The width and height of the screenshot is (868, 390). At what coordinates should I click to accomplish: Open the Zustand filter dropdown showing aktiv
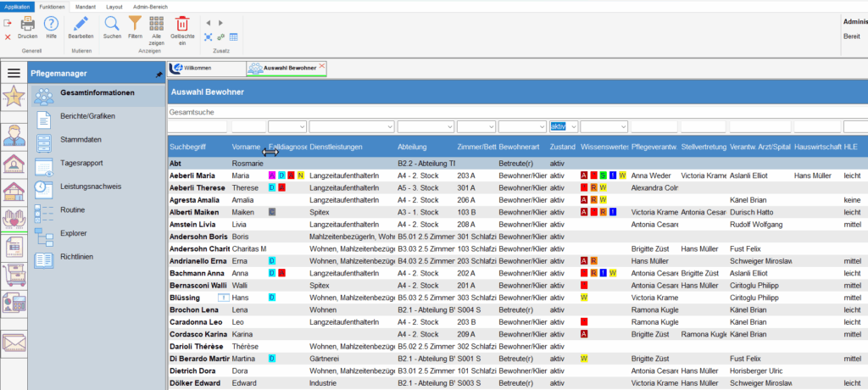tap(574, 126)
